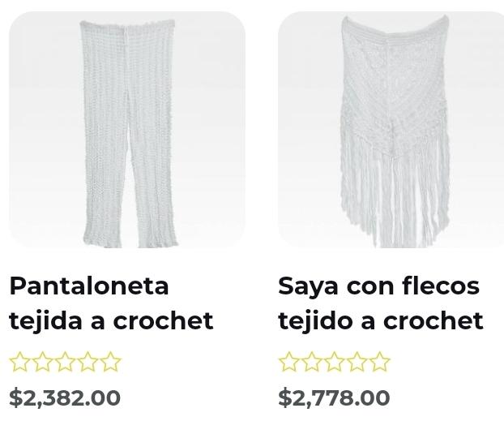Rate the Pantaloneta two stars

tap(42, 362)
